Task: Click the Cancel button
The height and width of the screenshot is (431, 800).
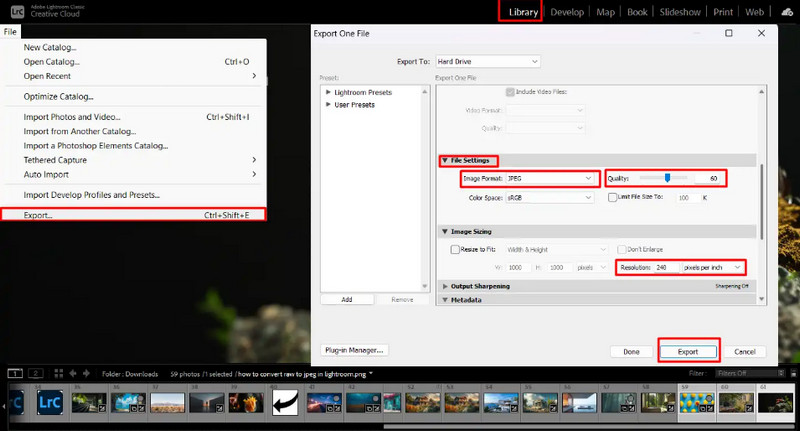Action: pos(744,351)
